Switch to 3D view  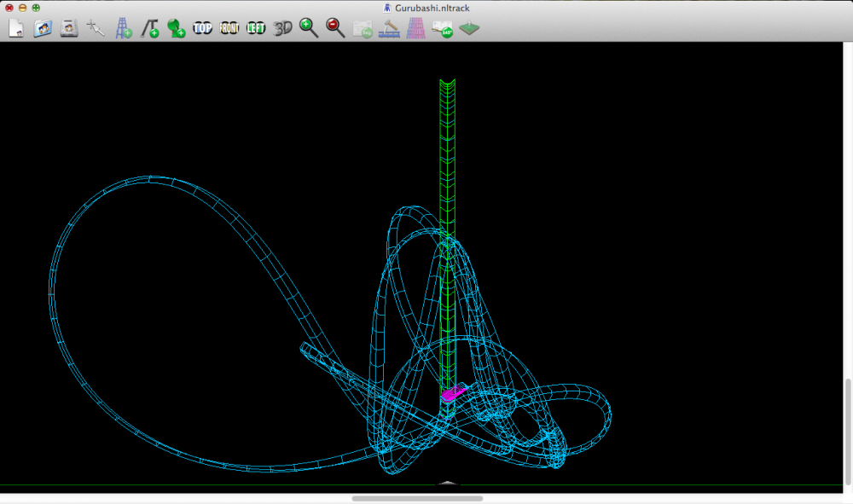(x=282, y=28)
